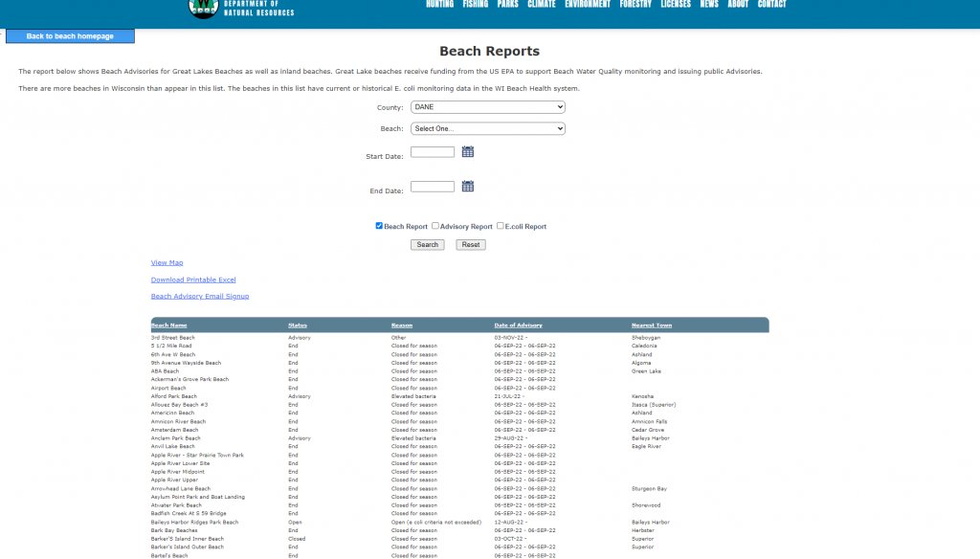Click the 'Sturgeon Bay' town cell
Image resolution: width=980 pixels, height=559 pixels.
(x=649, y=489)
